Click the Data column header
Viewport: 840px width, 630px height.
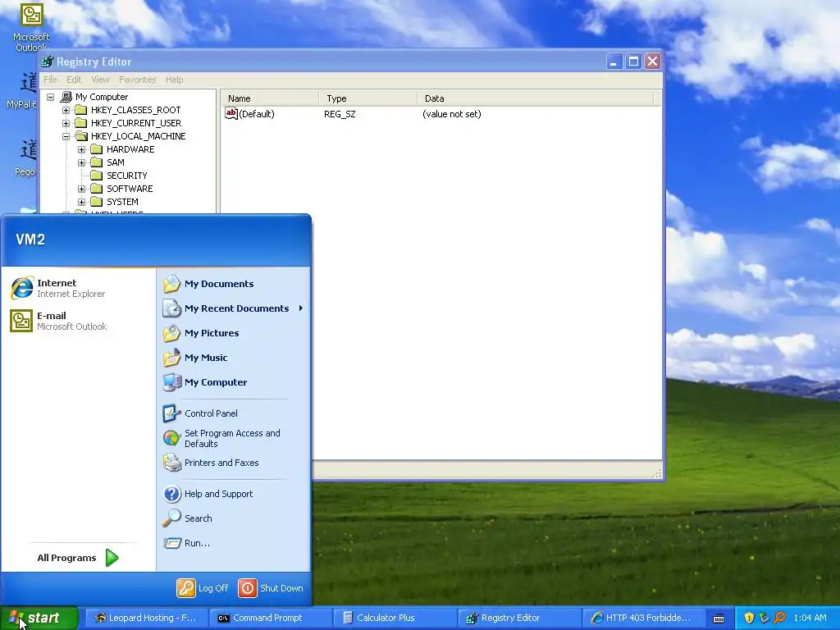coord(536,98)
